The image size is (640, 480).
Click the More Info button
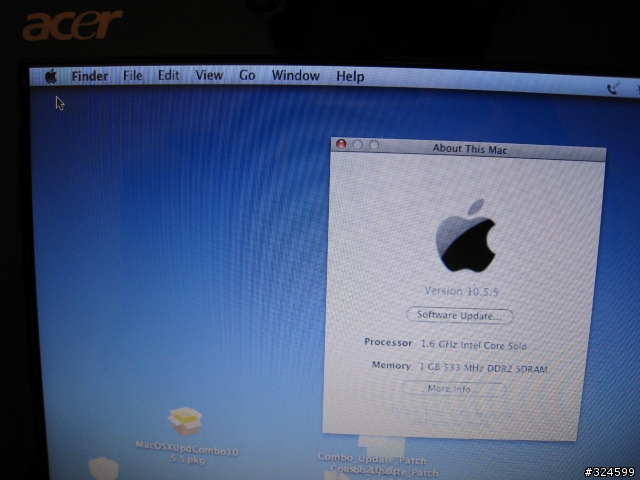click(454, 389)
